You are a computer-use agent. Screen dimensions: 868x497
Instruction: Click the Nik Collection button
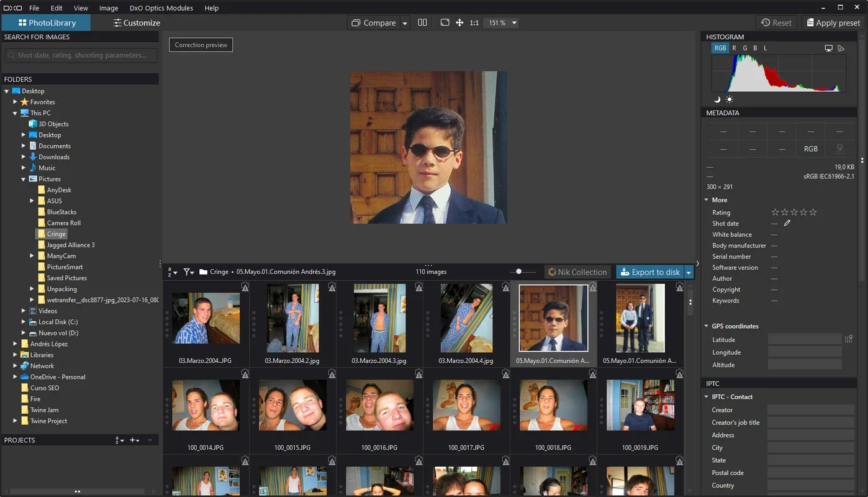[x=577, y=272]
